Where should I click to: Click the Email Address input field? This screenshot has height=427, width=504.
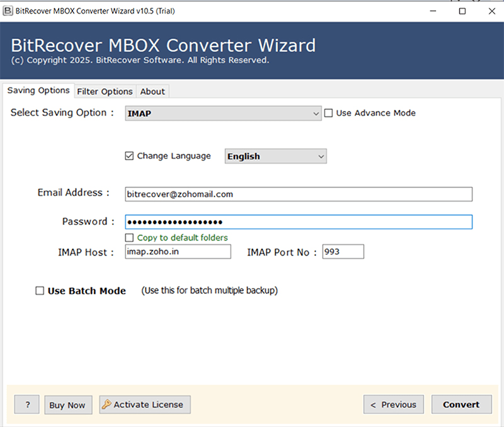(299, 195)
